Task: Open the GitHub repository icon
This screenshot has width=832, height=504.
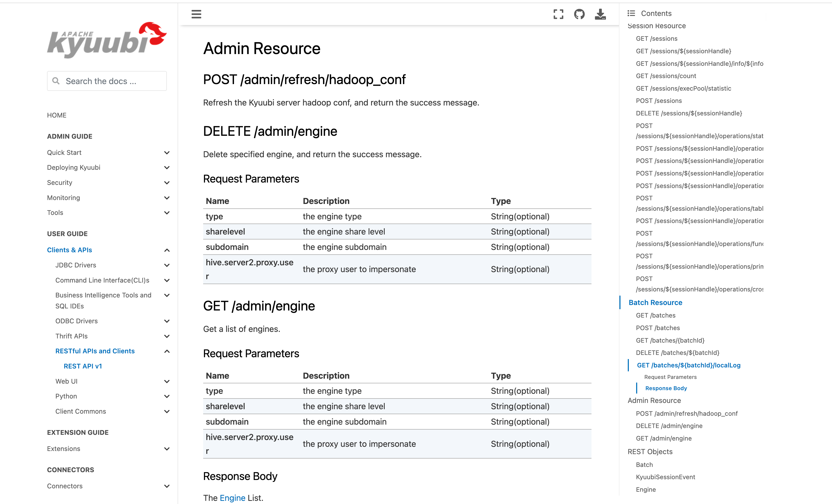Action: [579, 14]
